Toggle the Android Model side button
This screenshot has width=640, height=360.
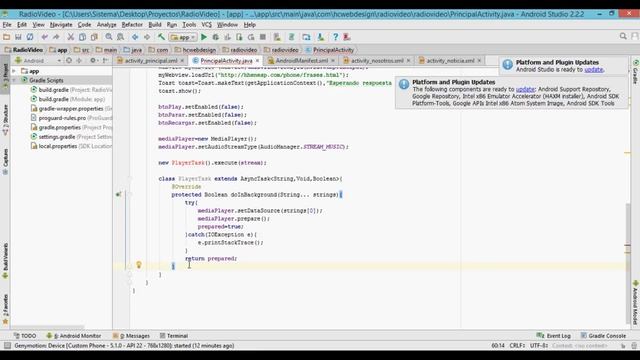pyautogui.click(x=635, y=303)
